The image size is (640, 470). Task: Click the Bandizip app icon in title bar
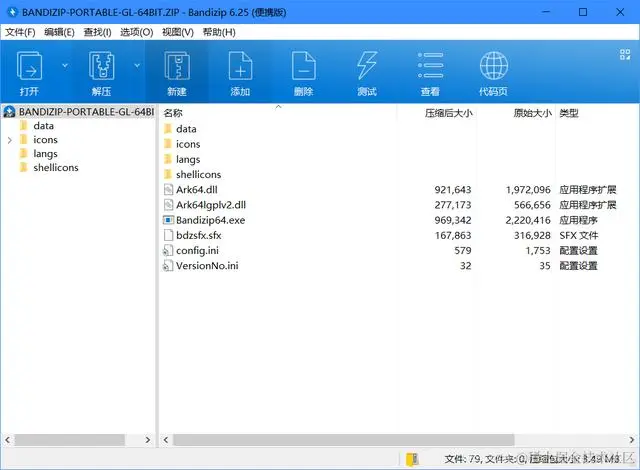click(12, 12)
